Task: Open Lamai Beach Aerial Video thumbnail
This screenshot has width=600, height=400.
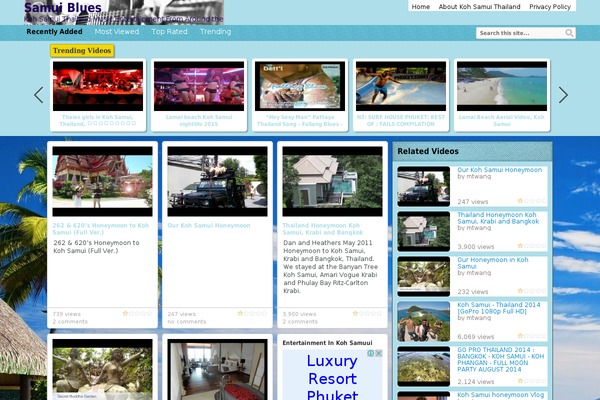Action: tap(502, 86)
